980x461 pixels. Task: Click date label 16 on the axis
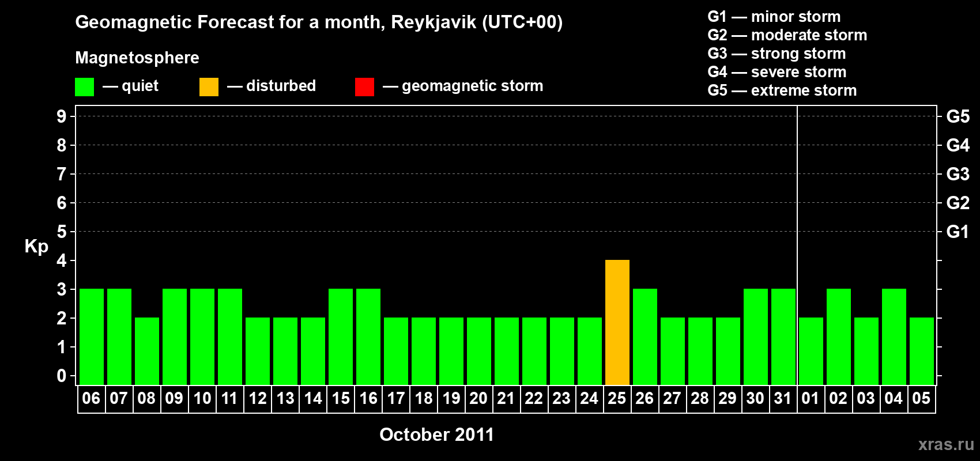tap(368, 398)
